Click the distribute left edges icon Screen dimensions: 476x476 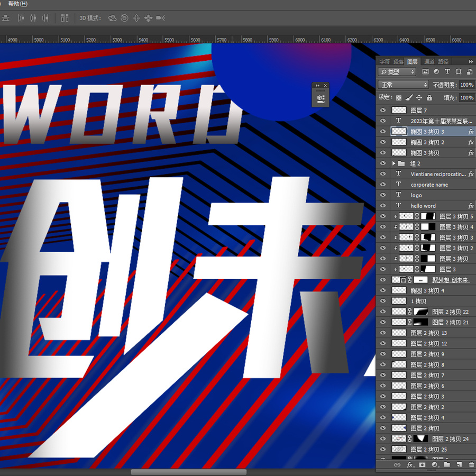[x=21, y=18]
